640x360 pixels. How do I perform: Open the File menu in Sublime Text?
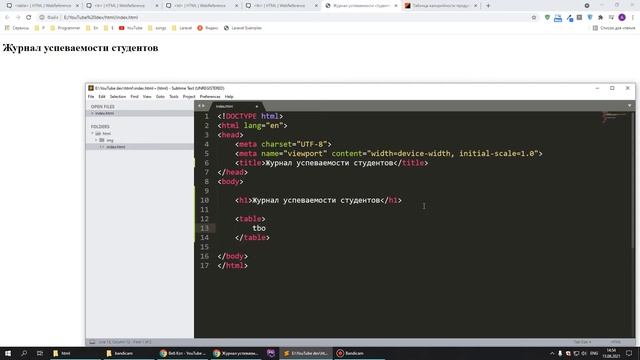(91, 97)
